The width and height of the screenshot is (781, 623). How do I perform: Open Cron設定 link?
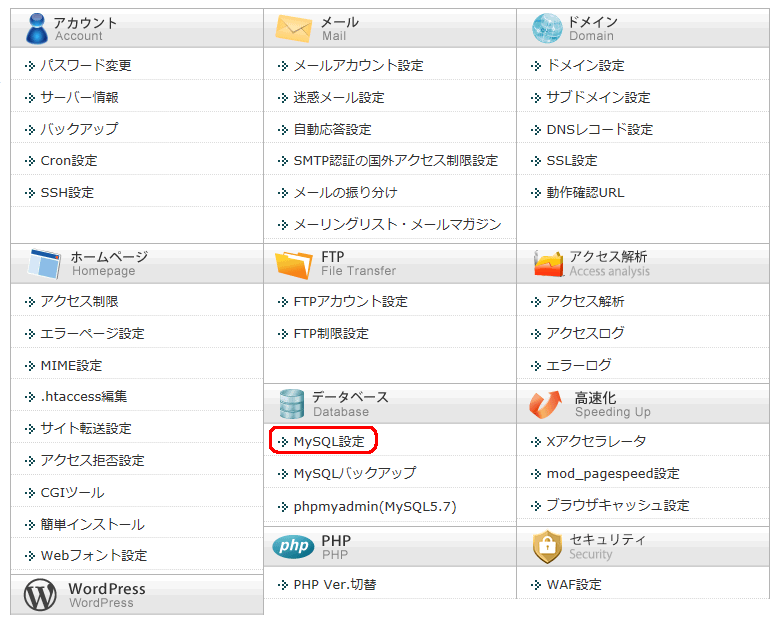point(69,160)
